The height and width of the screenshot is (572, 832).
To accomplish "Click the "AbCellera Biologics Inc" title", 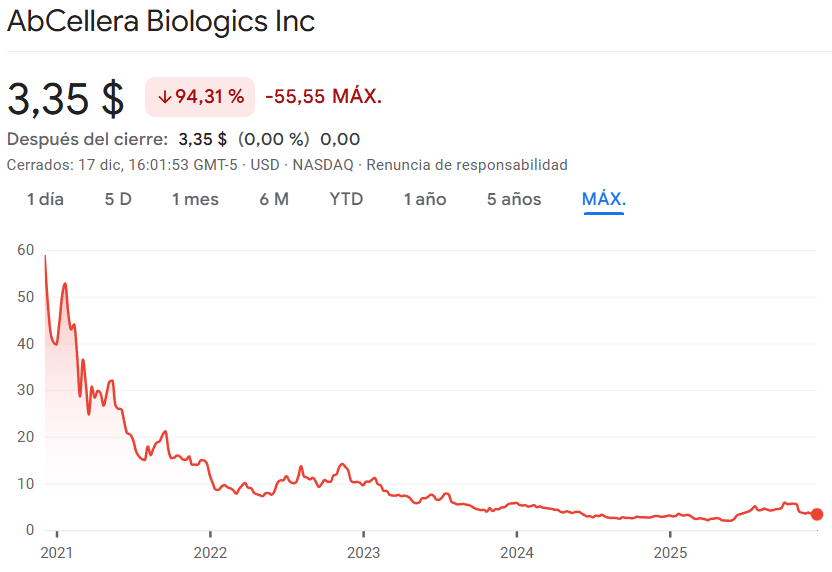I will 161,22.
